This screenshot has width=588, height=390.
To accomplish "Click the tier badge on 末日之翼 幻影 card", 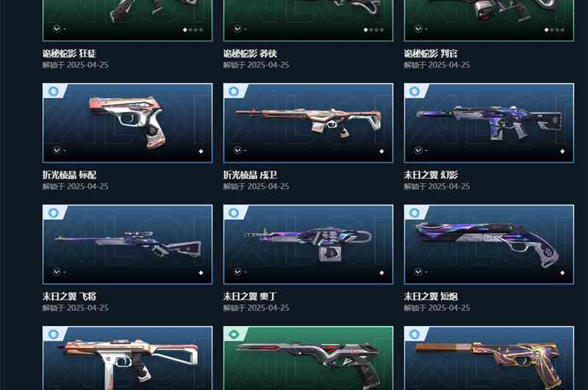I will coord(415,91).
